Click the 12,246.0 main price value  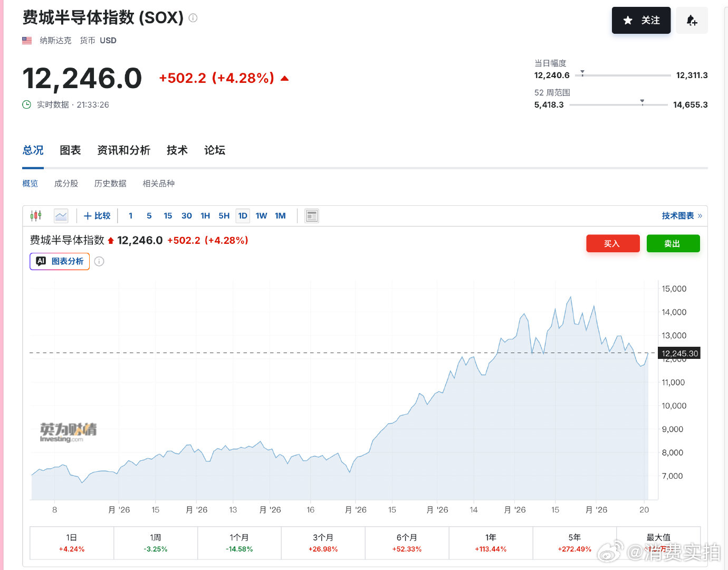click(82, 78)
